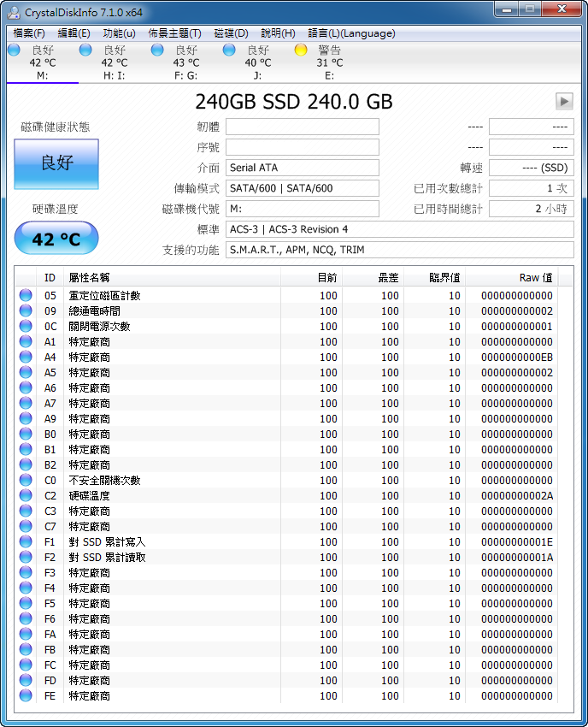
Task: Click the status orb for attribute FD
Action: pyautogui.click(x=26, y=680)
